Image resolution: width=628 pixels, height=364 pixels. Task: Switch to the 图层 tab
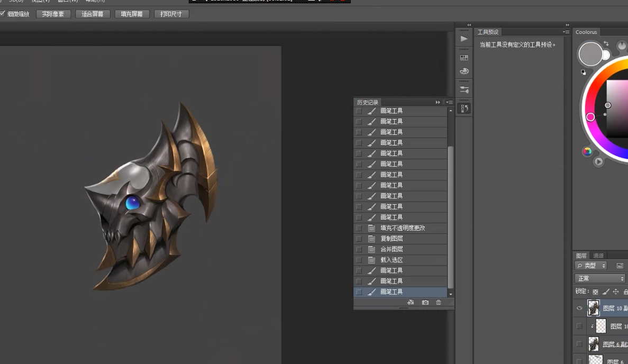[581, 256]
